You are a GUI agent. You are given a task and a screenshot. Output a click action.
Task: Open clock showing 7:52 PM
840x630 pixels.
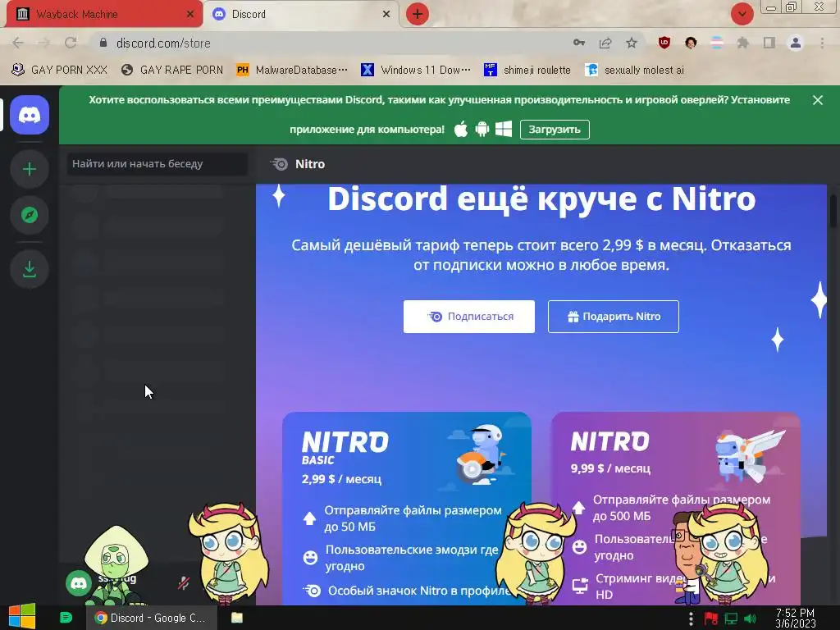coord(796,619)
